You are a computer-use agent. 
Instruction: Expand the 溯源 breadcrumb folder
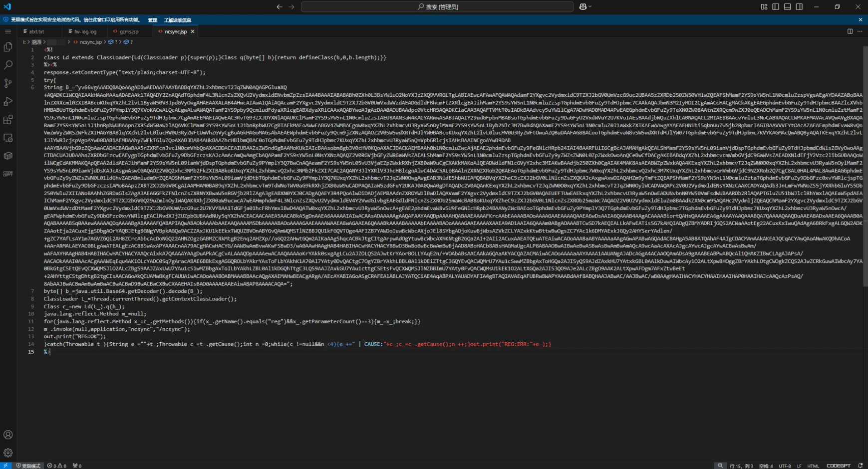click(x=36, y=42)
